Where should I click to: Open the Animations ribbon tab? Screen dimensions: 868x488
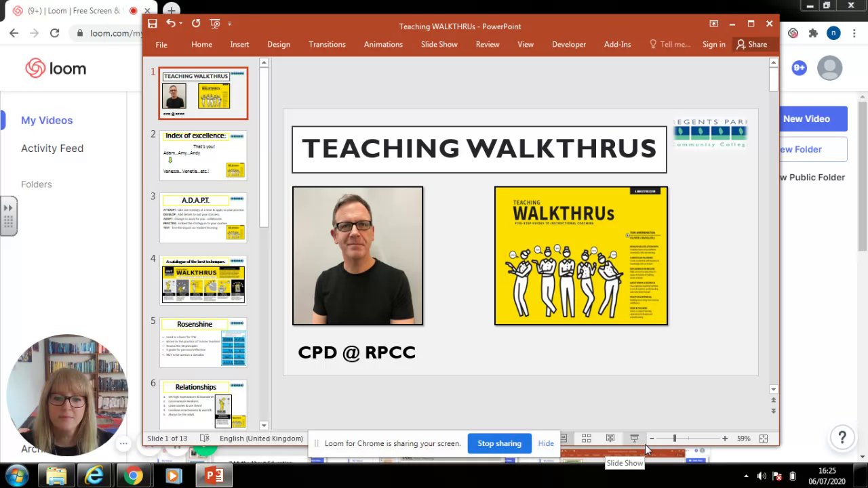click(383, 44)
